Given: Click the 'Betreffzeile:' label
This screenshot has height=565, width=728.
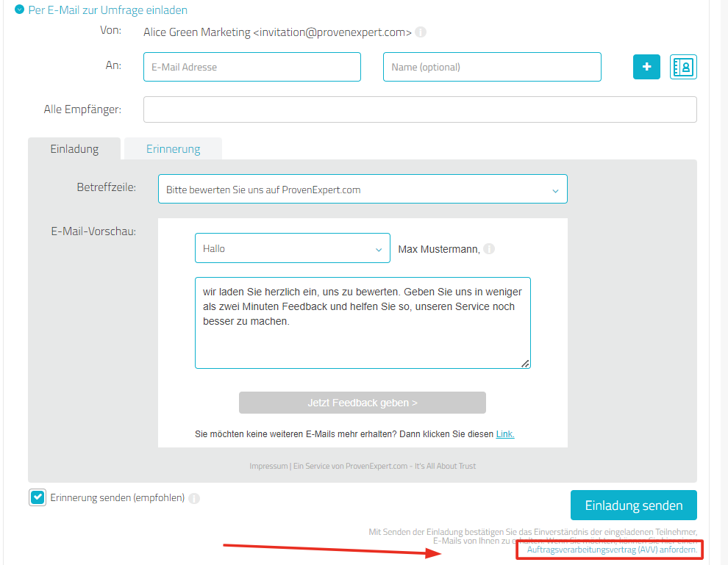Looking at the screenshot, I should click(x=107, y=187).
